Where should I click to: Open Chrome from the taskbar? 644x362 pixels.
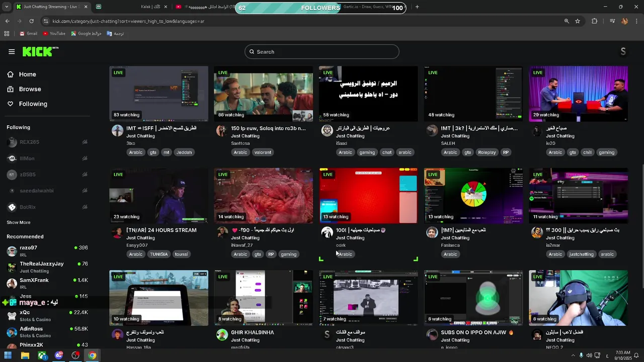(92, 355)
